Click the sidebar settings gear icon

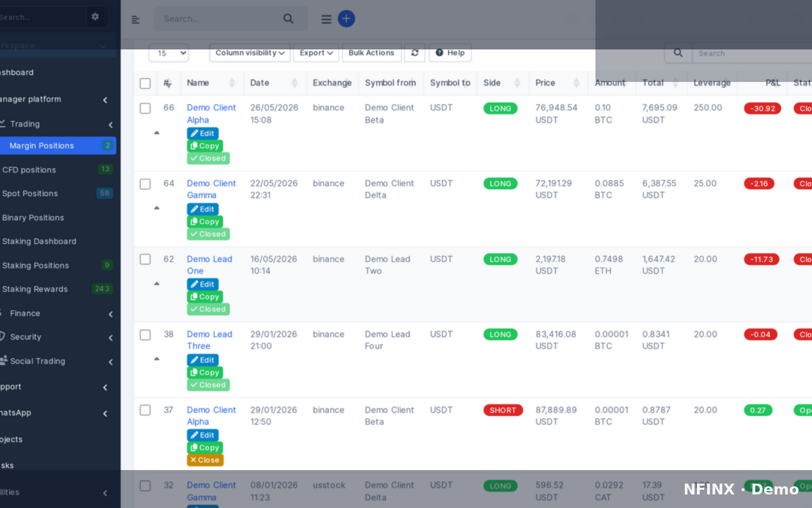95,17
